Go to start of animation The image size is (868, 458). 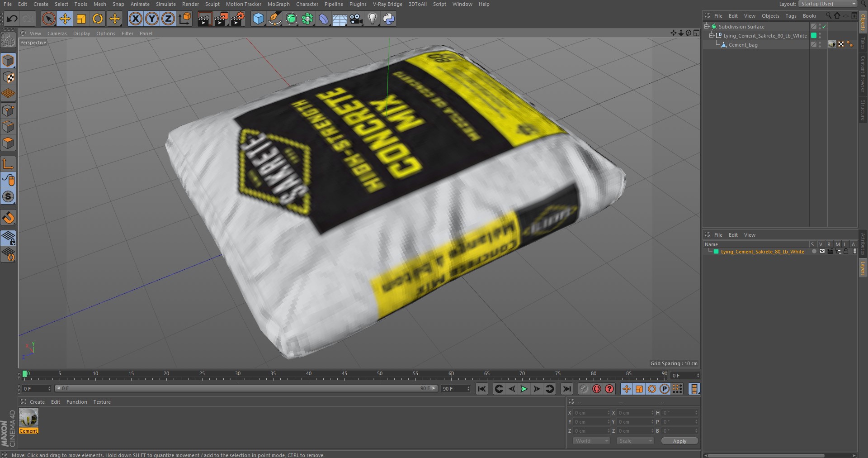[x=481, y=389]
